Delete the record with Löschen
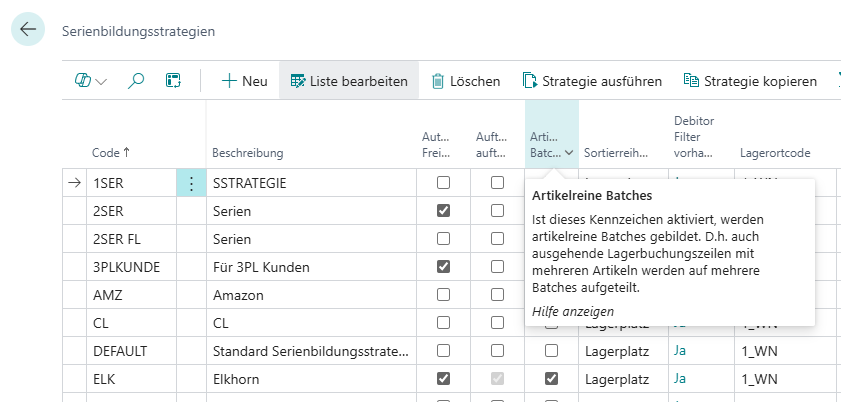This screenshot has height=402, width=841. [465, 81]
